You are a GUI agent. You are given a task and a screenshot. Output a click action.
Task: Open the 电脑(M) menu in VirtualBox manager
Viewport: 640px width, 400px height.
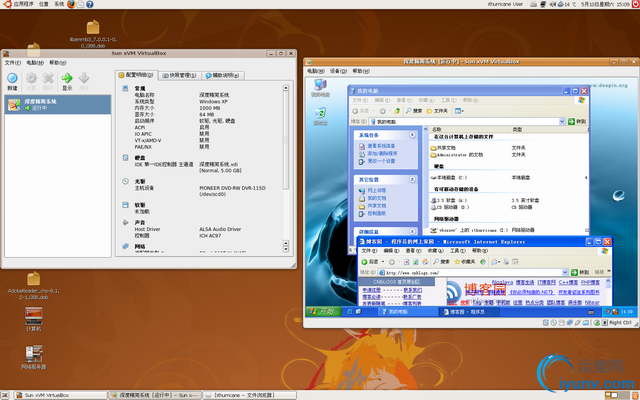click(35, 63)
